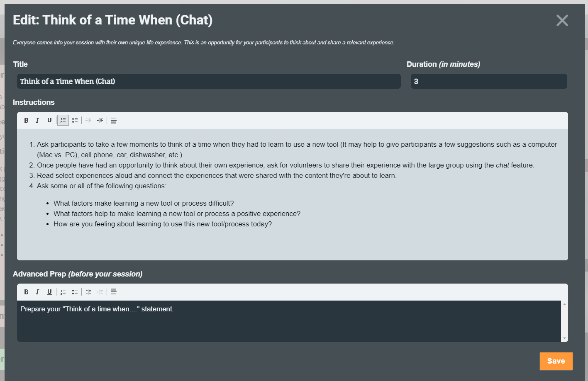Save the activity changes
The width and height of the screenshot is (588, 381).
(556, 361)
